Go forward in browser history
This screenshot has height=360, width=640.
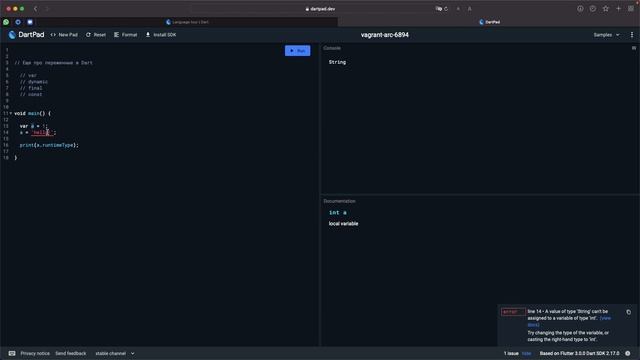(47, 9)
